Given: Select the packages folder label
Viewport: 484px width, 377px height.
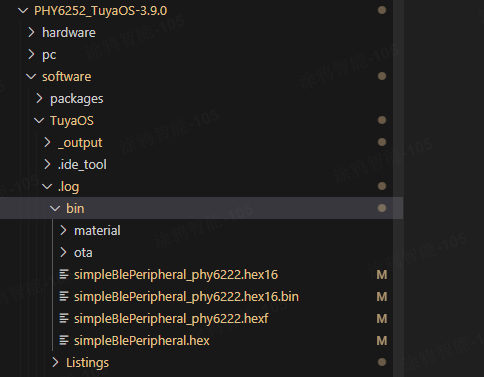Looking at the screenshot, I should coord(77,99).
